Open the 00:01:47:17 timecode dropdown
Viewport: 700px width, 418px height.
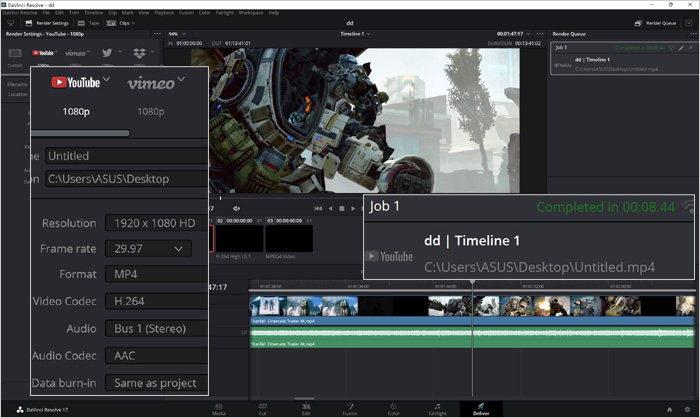point(513,34)
